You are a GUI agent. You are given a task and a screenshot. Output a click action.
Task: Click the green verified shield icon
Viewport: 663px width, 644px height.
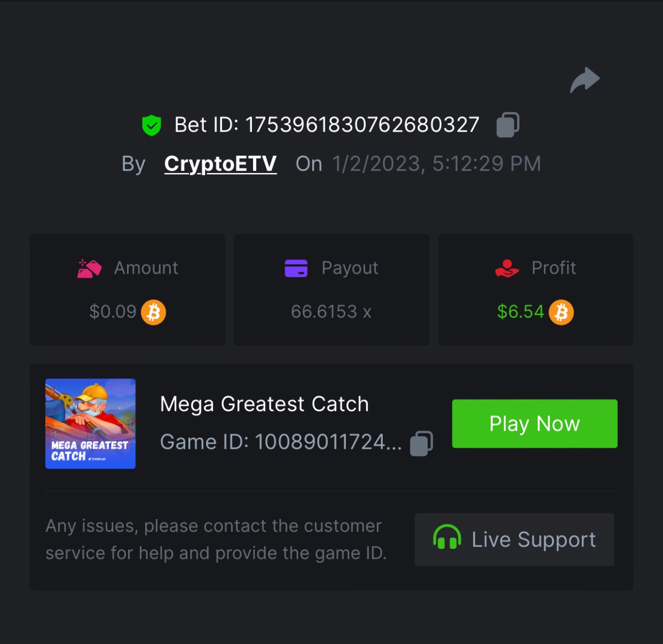151,125
